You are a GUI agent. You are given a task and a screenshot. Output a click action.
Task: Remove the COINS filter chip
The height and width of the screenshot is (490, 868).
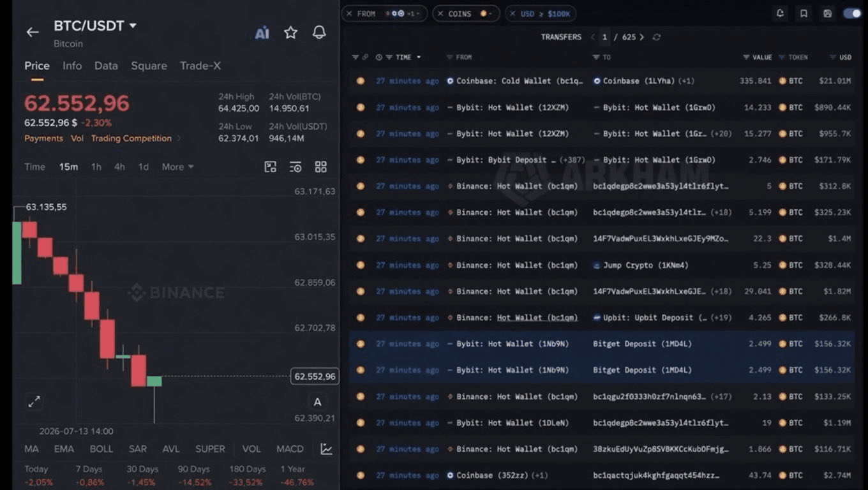440,13
